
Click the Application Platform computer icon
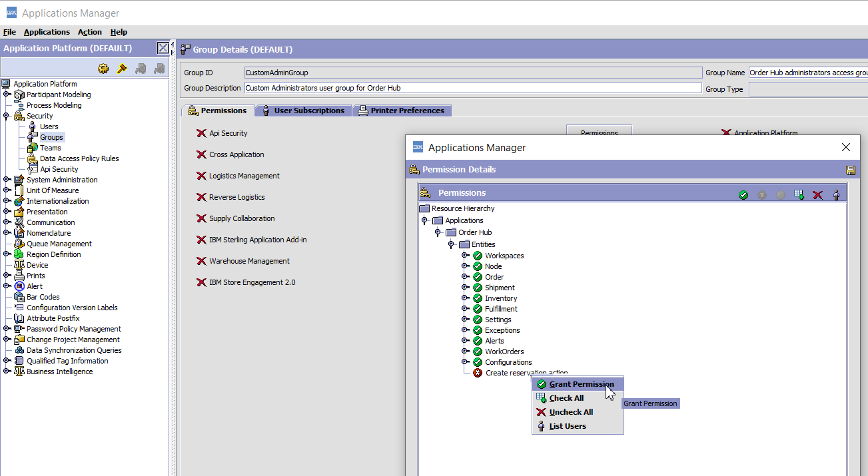pos(7,84)
